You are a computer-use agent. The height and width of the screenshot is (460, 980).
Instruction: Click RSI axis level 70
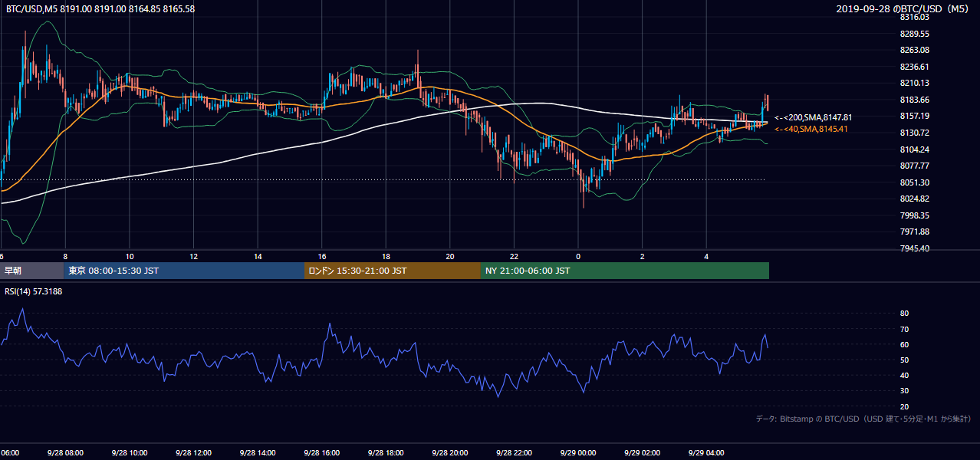click(x=905, y=329)
